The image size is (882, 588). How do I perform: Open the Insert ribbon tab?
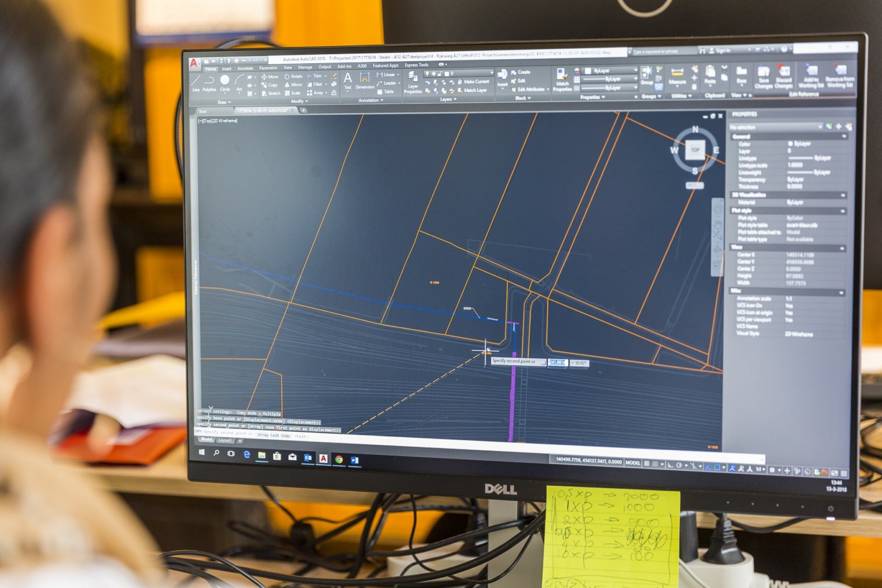pyautogui.click(x=226, y=68)
